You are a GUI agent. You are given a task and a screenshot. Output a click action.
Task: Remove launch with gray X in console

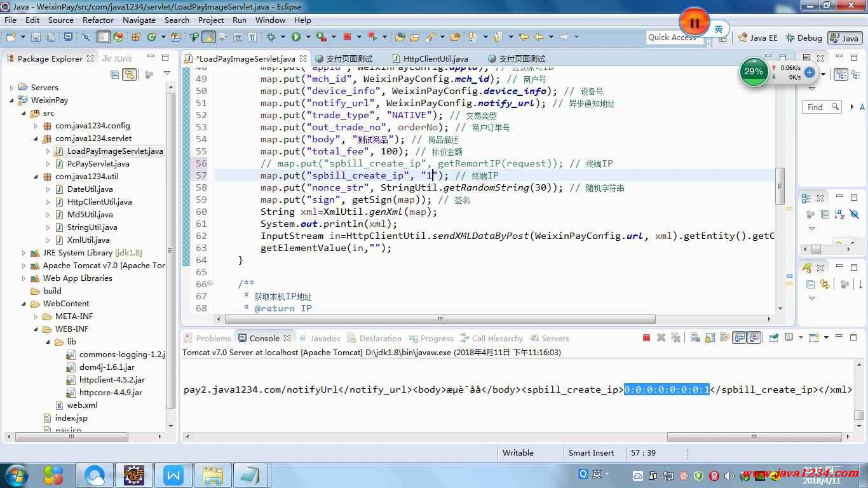pos(661,338)
